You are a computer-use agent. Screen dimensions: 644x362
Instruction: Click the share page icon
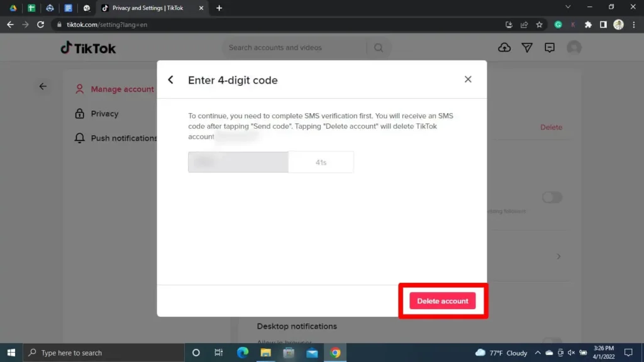pos(524,25)
